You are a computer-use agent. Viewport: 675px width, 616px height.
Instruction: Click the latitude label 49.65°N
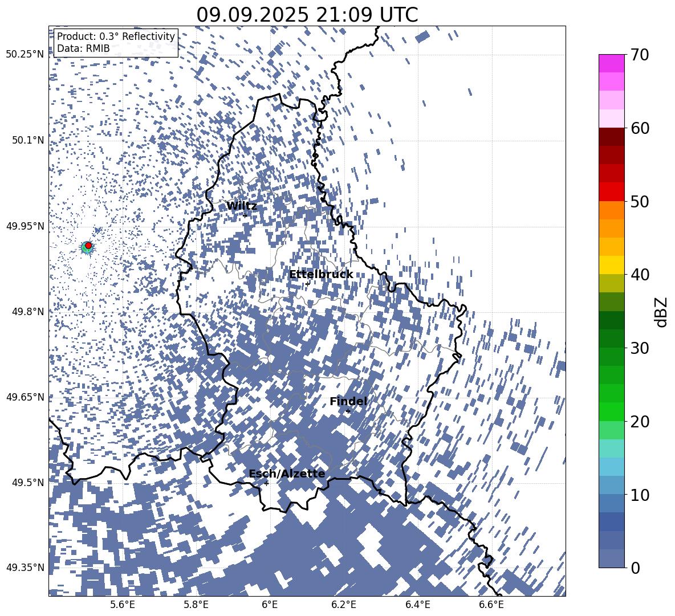click(25, 397)
